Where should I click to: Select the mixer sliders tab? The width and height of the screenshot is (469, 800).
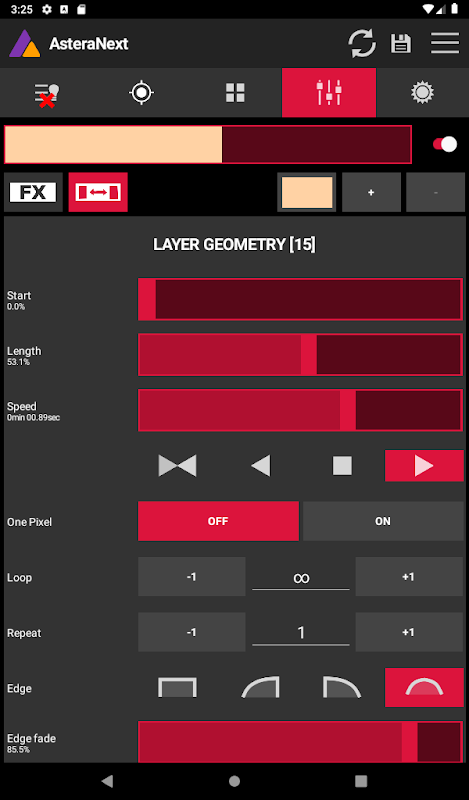click(x=329, y=93)
